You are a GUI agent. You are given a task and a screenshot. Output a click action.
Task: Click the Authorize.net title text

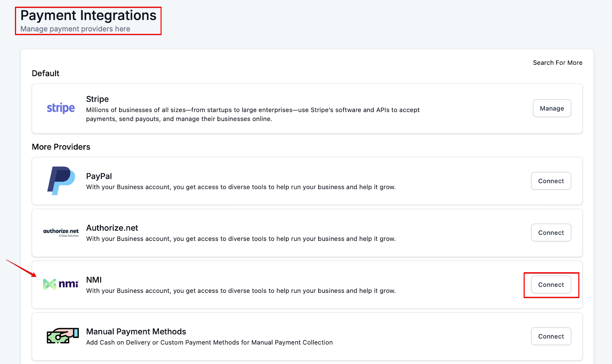click(112, 228)
